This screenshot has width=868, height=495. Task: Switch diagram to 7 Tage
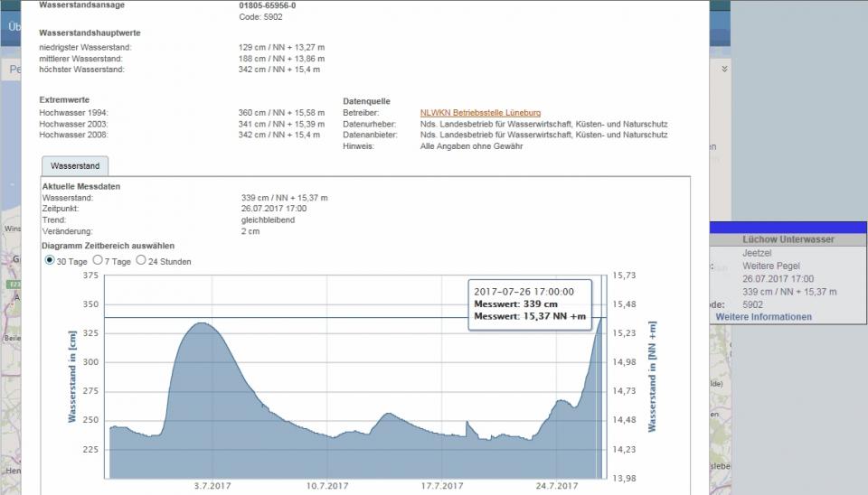(98, 261)
